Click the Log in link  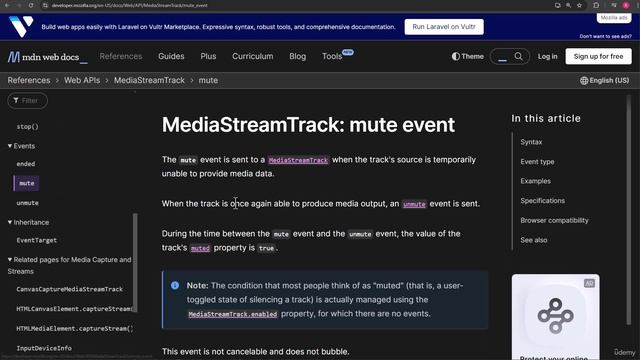(x=547, y=56)
